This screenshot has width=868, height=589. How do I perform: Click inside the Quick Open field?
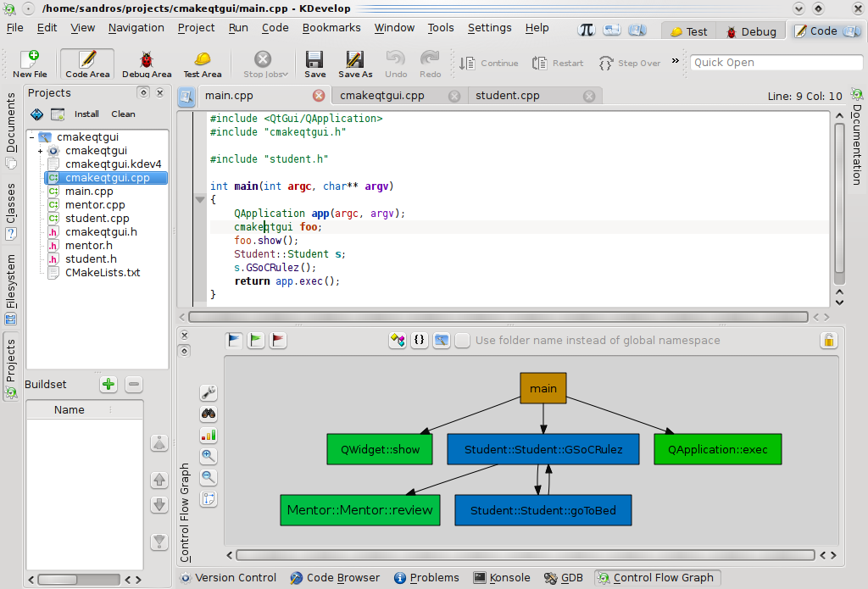click(776, 62)
